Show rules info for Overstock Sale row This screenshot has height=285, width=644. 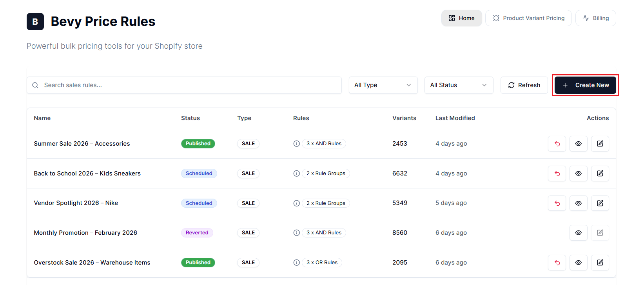click(297, 263)
